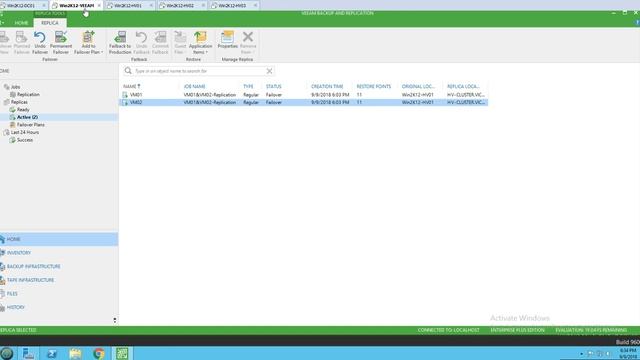
Task: Expand the navigation pane options arrow
Action: pyautogui.click(x=115, y=320)
